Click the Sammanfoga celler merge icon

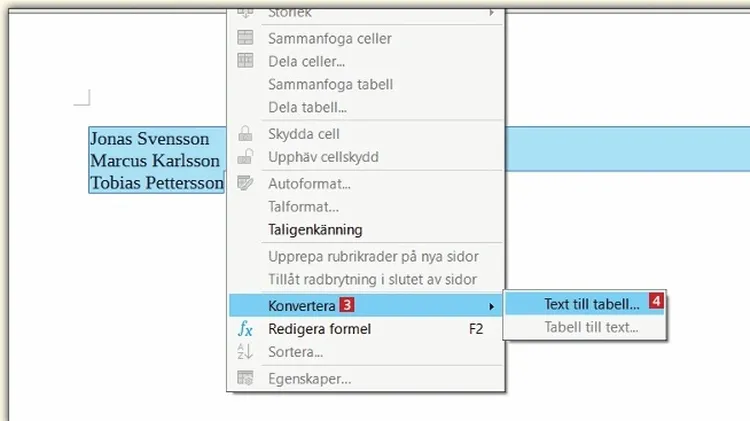pyautogui.click(x=245, y=38)
